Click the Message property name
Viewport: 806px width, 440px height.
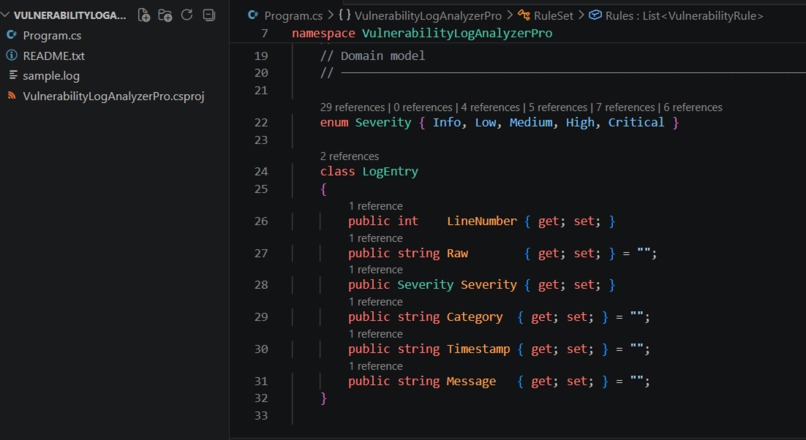pos(471,381)
